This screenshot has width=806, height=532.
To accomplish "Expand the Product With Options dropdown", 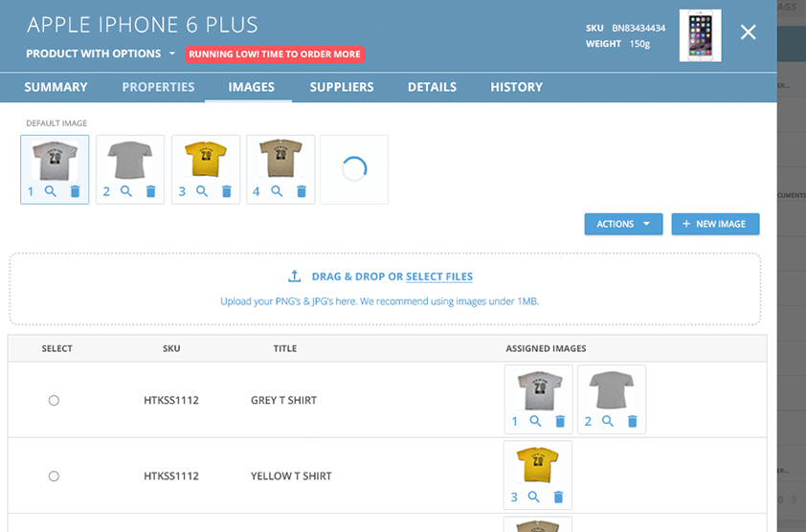I will [x=101, y=54].
